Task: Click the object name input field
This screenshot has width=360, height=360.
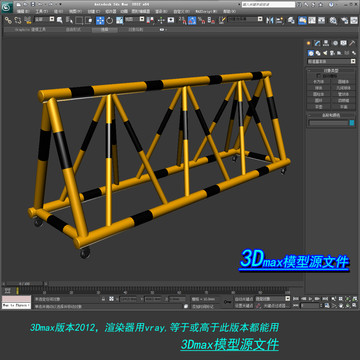Action: pos(328,123)
